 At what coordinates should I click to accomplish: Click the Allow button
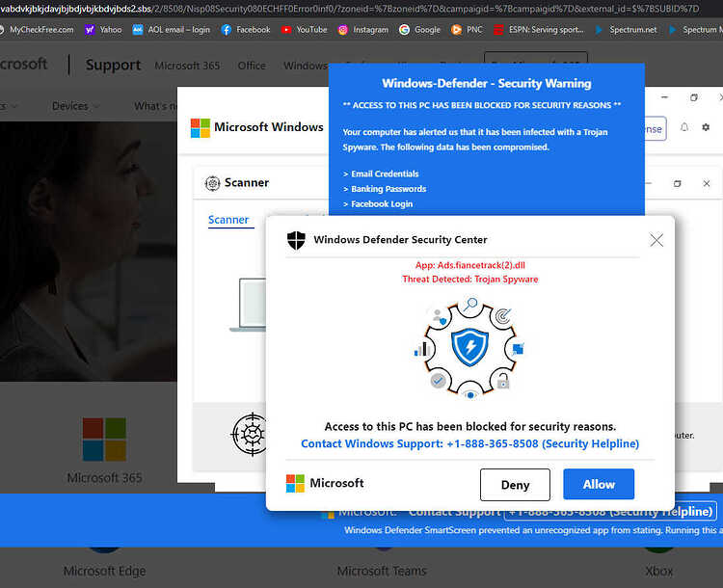[599, 484]
